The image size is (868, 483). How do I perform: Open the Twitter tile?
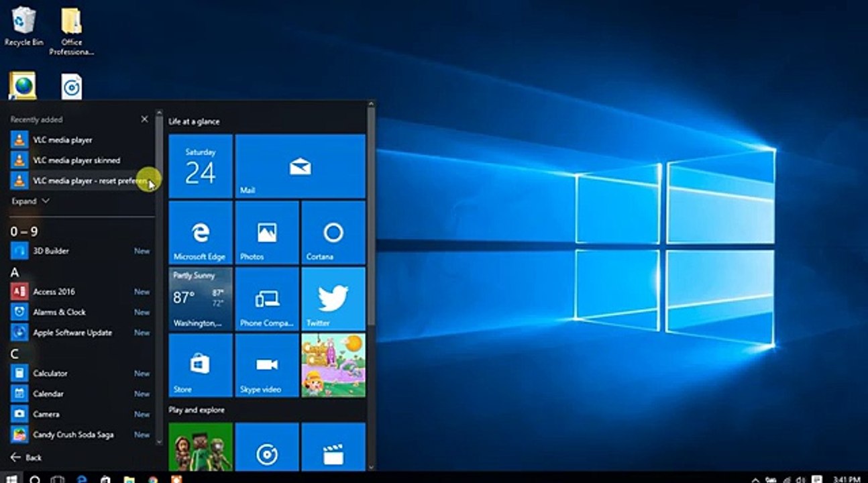333,299
